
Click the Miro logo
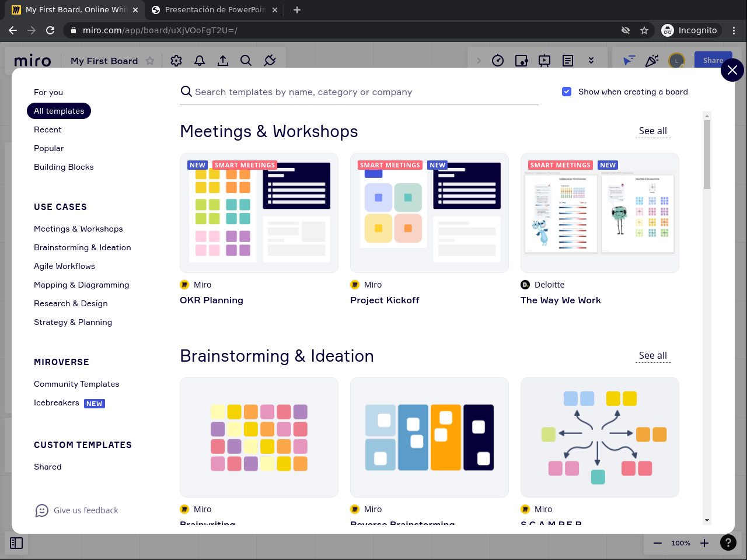tap(33, 61)
